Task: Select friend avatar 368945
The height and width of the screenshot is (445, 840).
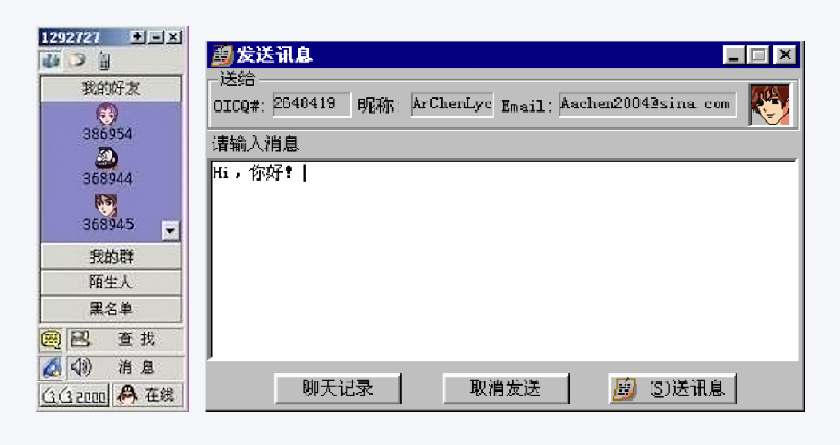Action: (106, 204)
